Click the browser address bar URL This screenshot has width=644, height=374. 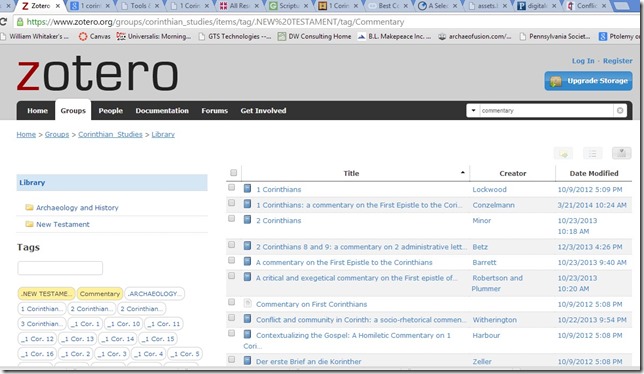pyautogui.click(x=215, y=22)
